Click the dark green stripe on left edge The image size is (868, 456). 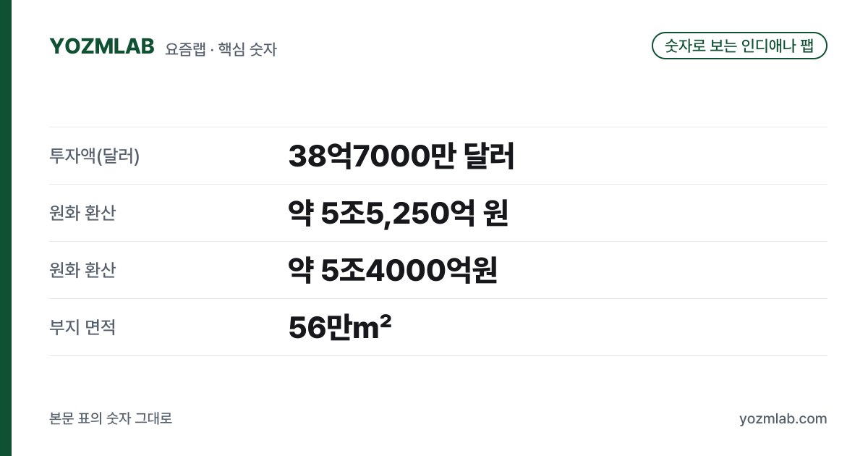[x=6, y=228]
